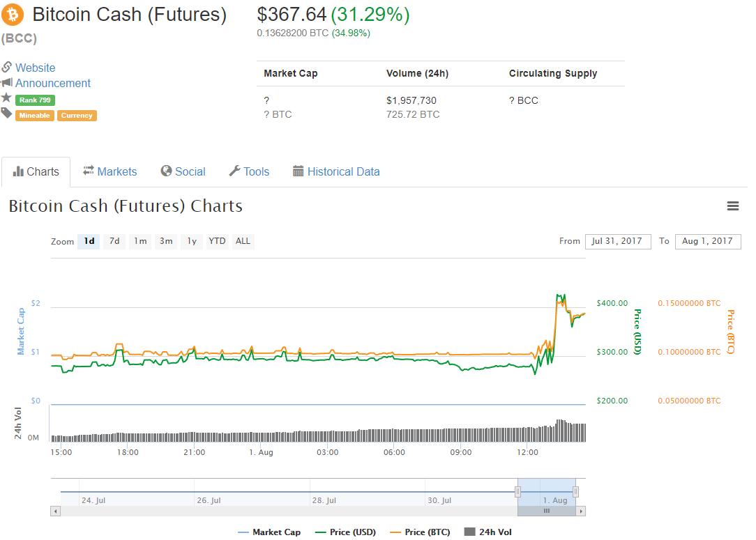The image size is (756, 540).
Task: Click the 725.72 BTC volume value
Action: [x=413, y=115]
